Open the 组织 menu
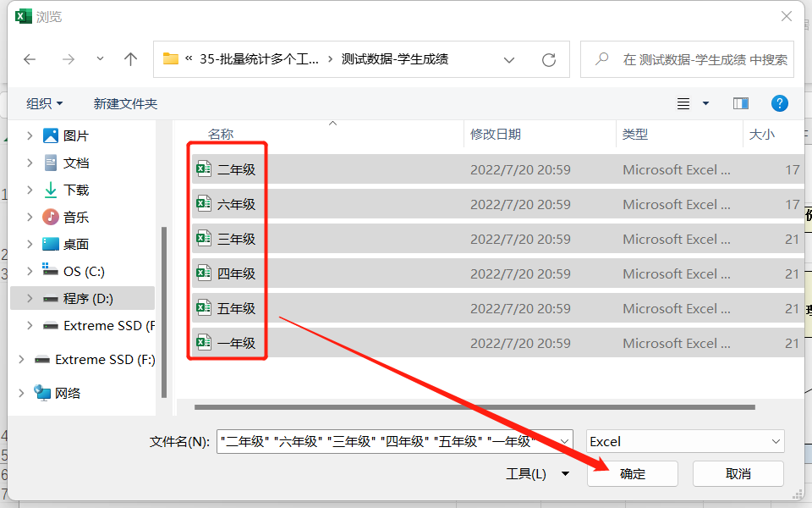The width and height of the screenshot is (812, 508). point(45,103)
